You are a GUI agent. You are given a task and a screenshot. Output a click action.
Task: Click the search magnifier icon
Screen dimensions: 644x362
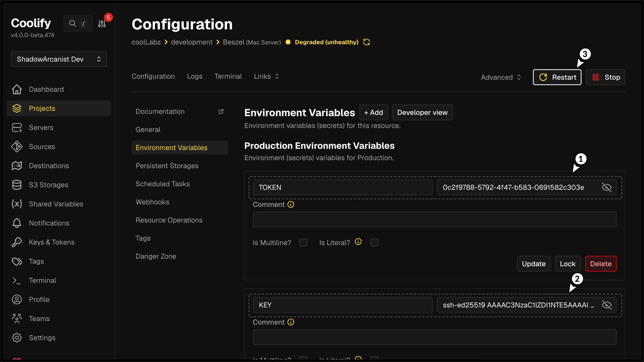click(72, 23)
